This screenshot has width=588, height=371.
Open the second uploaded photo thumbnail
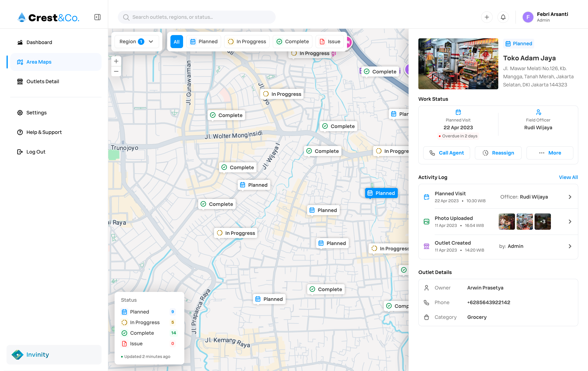tap(525, 222)
